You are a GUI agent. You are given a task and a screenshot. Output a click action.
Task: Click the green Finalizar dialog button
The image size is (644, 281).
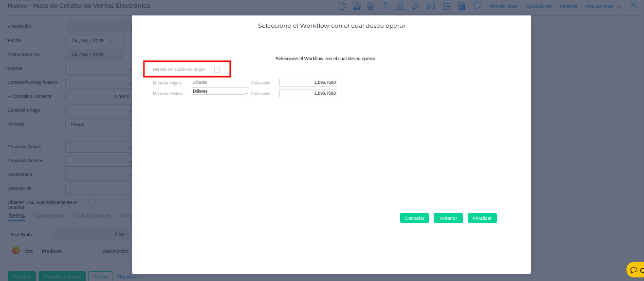point(482,218)
